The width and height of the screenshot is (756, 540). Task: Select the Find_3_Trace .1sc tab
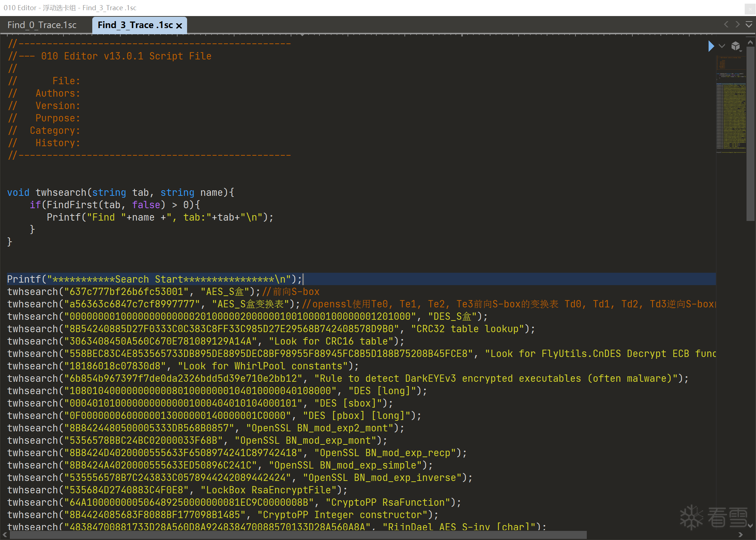135,25
